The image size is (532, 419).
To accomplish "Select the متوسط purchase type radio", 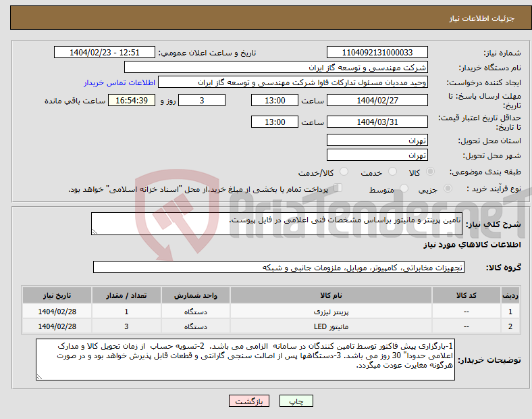I will point(404,188).
